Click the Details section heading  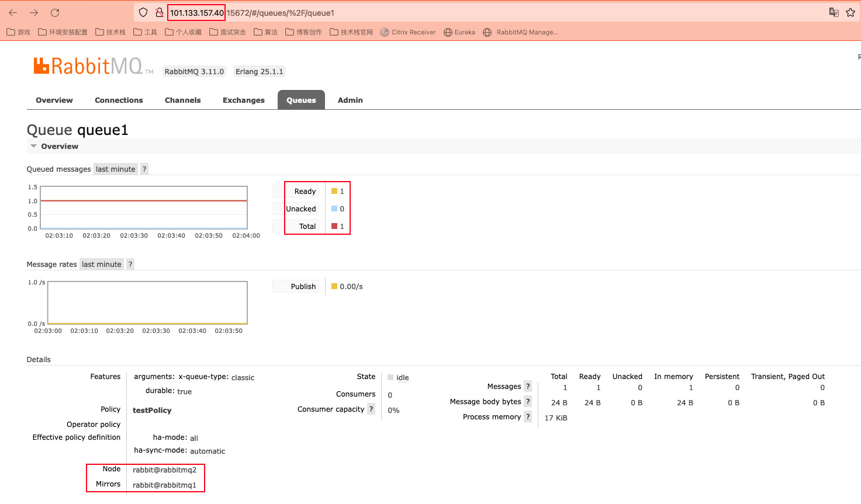tap(39, 359)
